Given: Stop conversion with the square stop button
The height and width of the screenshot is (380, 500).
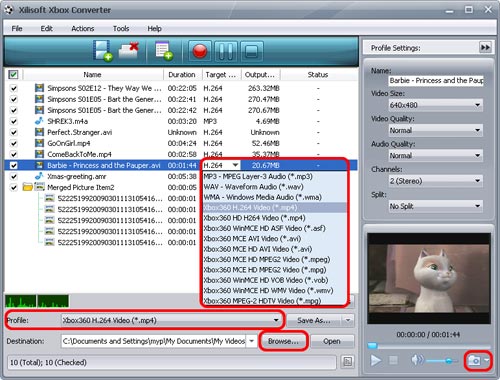Looking at the screenshot, I should point(251,52).
